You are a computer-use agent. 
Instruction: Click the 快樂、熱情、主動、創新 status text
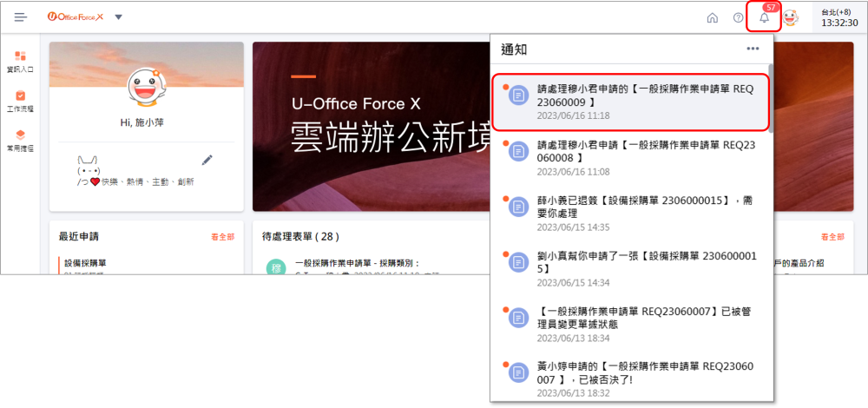tap(148, 182)
